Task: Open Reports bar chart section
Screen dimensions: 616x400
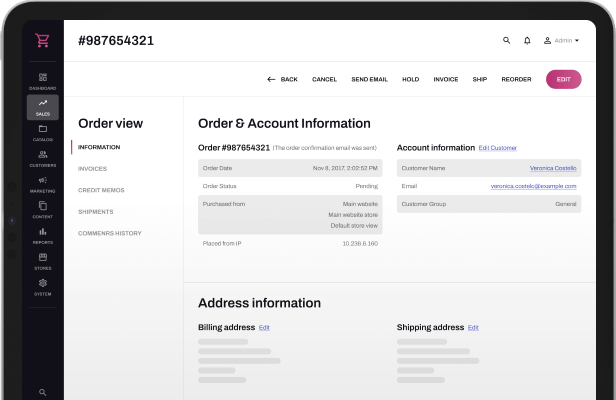Action: tap(42, 236)
